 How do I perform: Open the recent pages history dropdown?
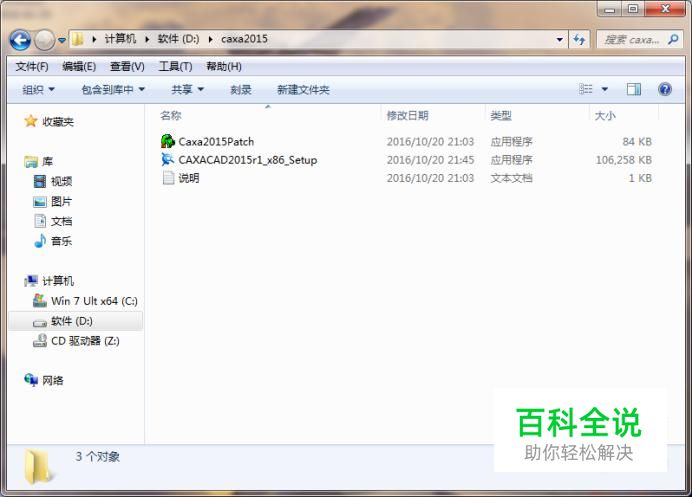point(62,40)
